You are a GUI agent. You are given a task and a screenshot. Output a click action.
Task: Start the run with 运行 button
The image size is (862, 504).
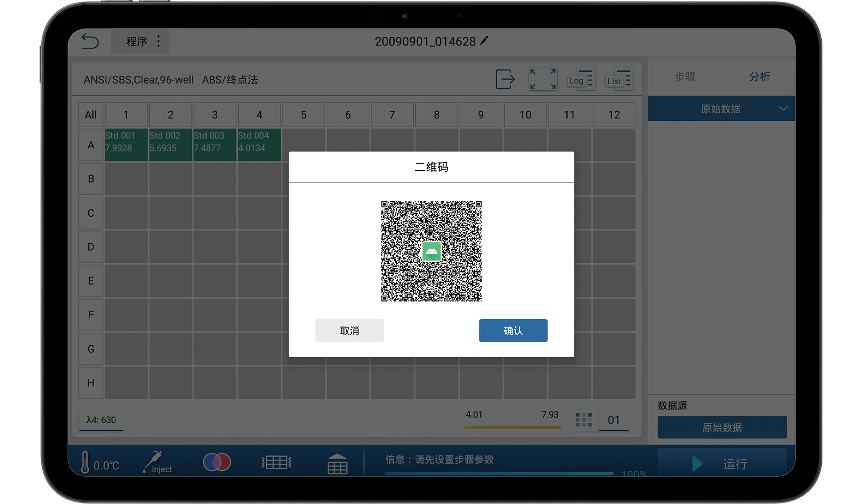pyautogui.click(x=722, y=462)
